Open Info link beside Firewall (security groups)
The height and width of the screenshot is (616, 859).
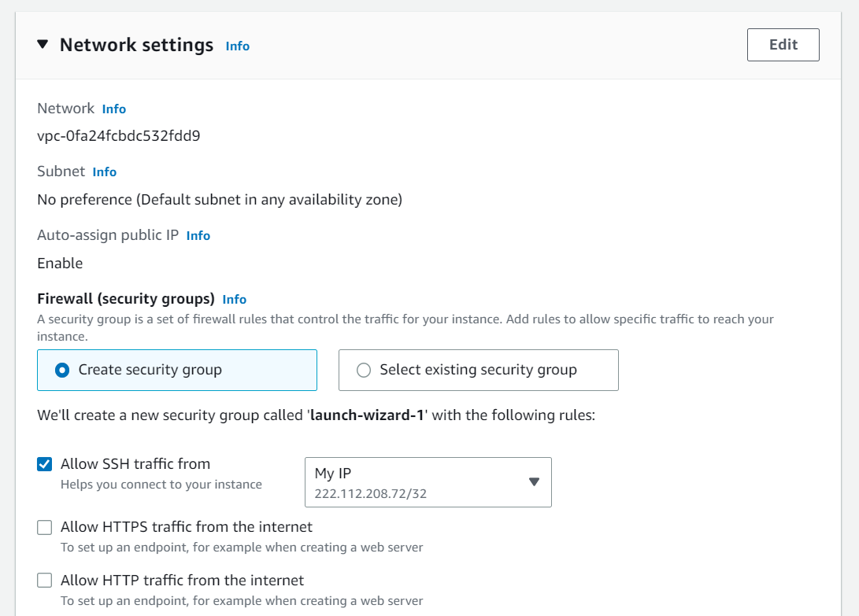click(235, 300)
